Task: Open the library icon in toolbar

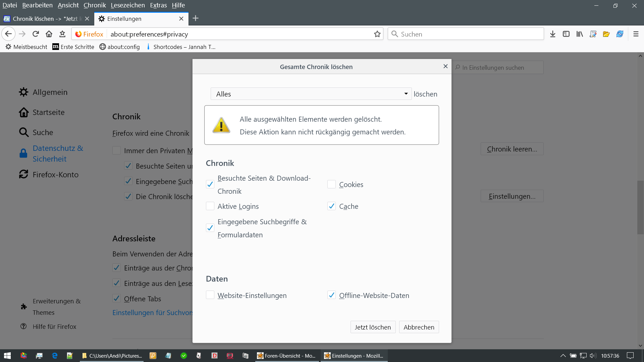Action: pyautogui.click(x=580, y=34)
